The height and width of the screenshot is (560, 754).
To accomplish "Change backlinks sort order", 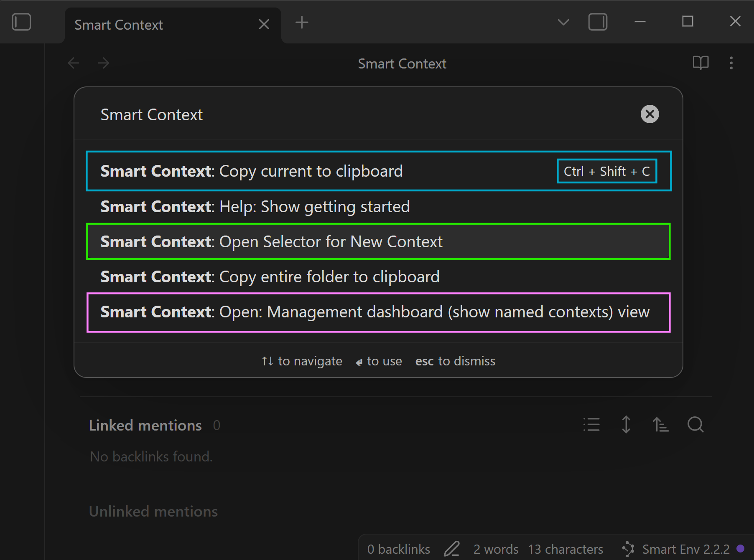I will pyautogui.click(x=661, y=425).
